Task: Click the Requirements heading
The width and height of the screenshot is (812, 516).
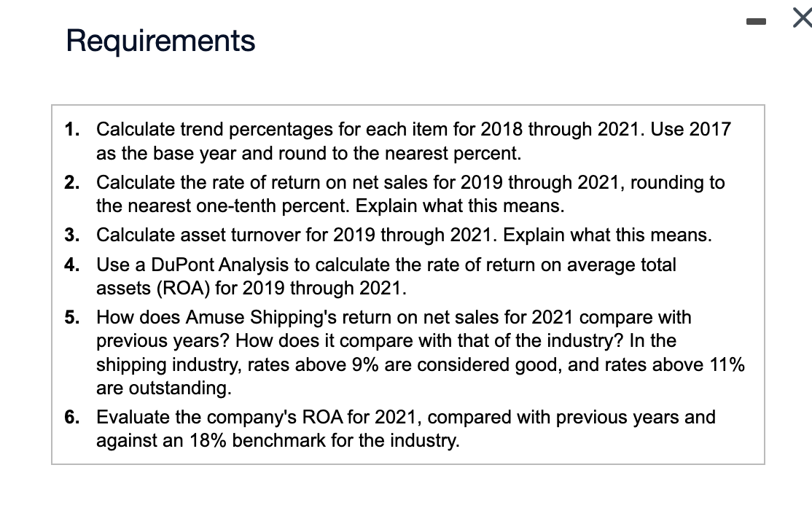Action: pyautogui.click(x=160, y=41)
